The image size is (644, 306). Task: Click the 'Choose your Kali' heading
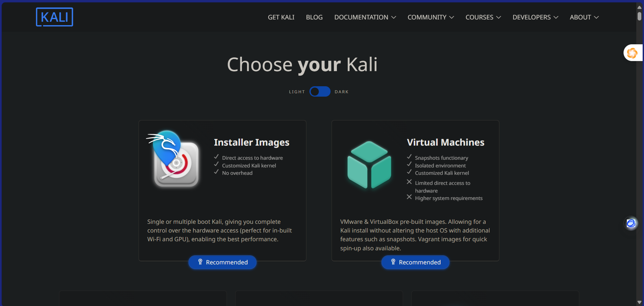click(x=302, y=64)
